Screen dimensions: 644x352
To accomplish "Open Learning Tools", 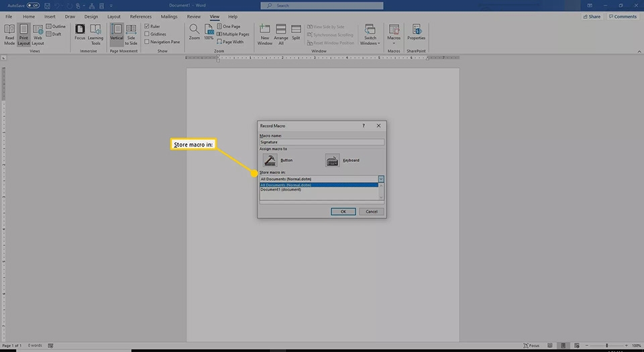I will 95,34.
